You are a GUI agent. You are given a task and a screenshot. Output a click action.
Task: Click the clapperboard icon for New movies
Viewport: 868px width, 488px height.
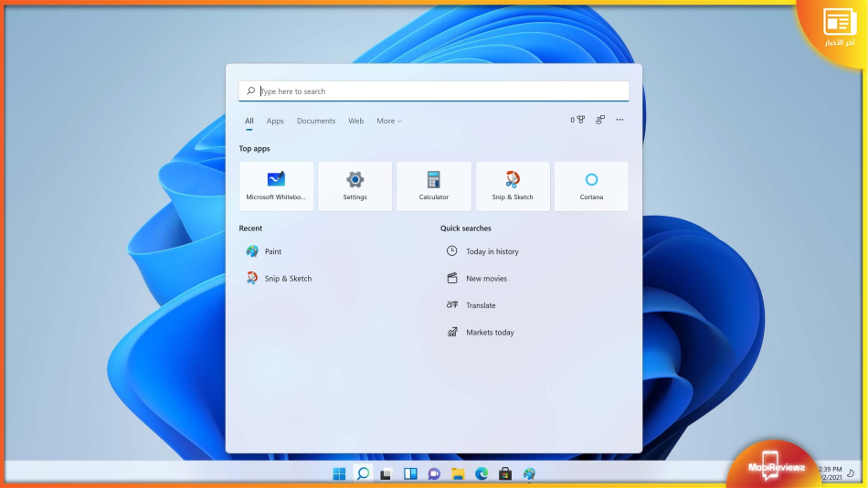click(452, 278)
